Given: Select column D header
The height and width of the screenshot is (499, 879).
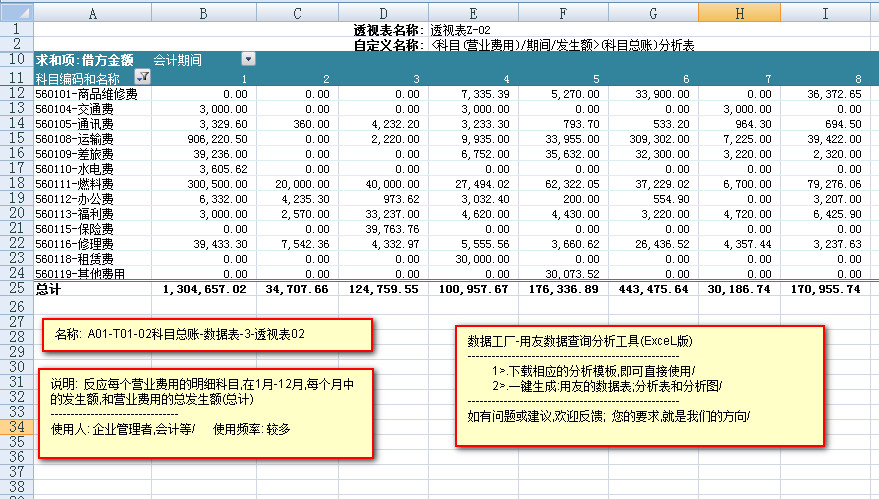Looking at the screenshot, I should pyautogui.click(x=383, y=14).
